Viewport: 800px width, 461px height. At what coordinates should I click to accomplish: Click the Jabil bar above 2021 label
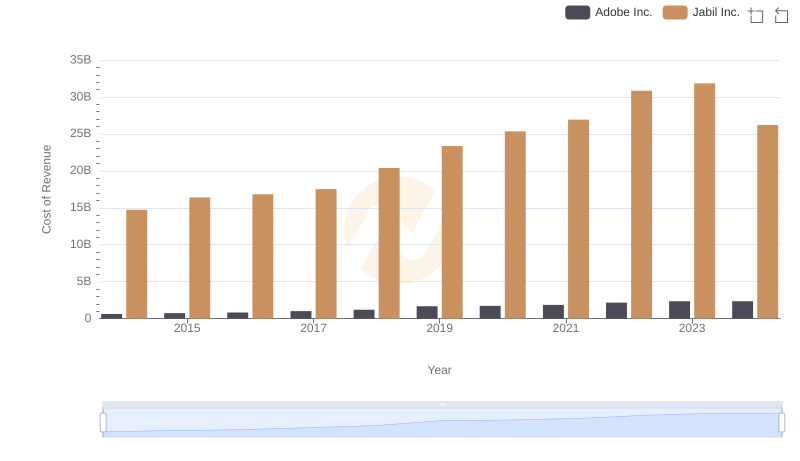point(579,219)
